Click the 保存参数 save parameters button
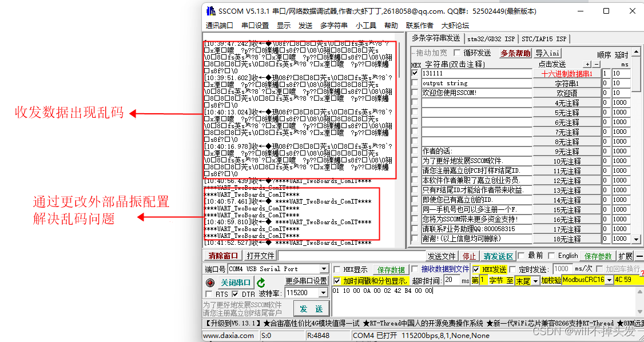 pos(598,256)
